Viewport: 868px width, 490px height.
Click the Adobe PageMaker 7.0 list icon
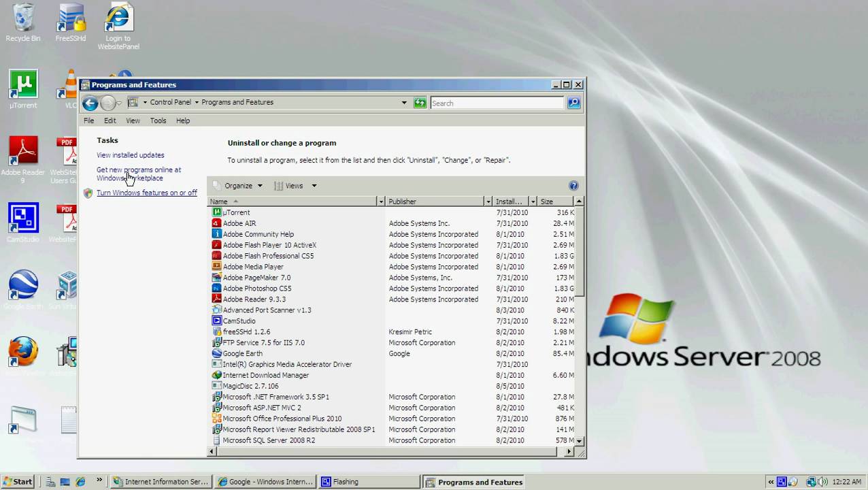click(217, 278)
